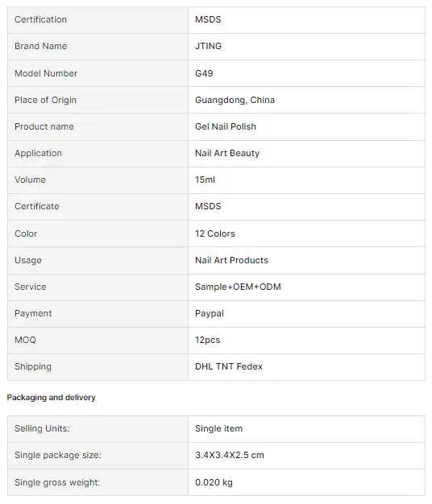
Task: Click the Place of Origin label
Action: [45, 101]
